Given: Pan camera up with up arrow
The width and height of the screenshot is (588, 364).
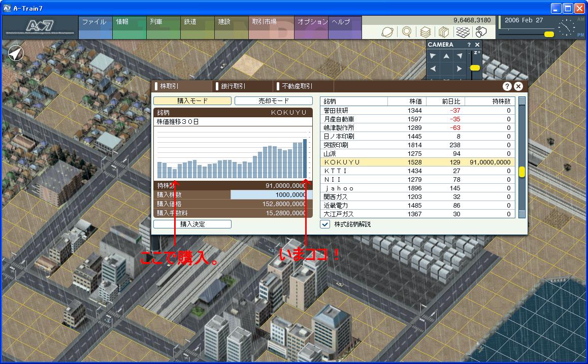Looking at the screenshot, I should (446, 56).
